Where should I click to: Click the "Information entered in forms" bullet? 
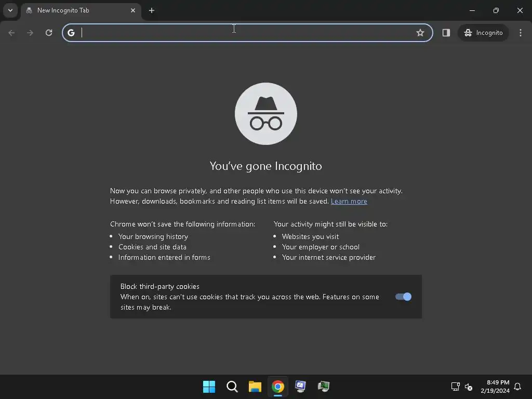(x=164, y=257)
